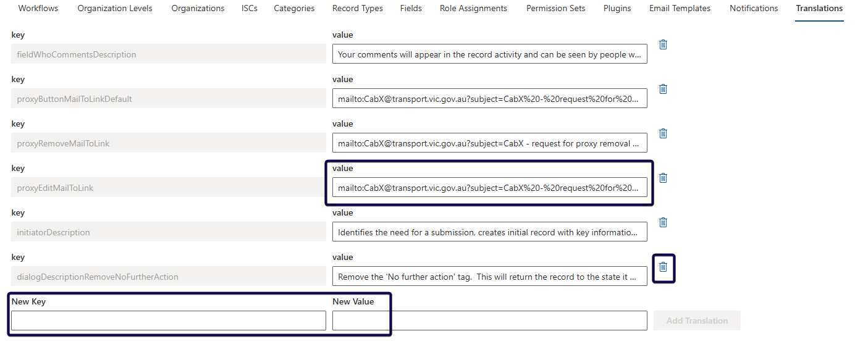Remove the proxyEditMailToLink translation entry
The height and width of the screenshot is (344, 868).
663,178
